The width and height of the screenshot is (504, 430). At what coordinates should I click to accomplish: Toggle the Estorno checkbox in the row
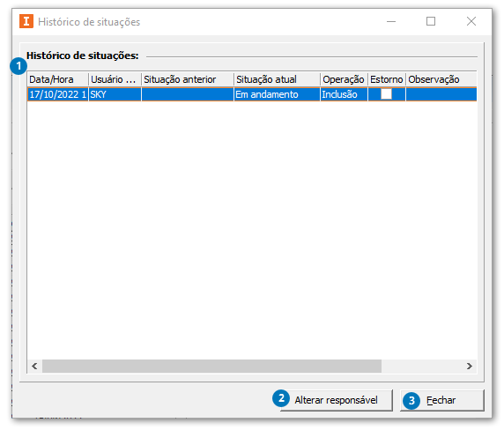[x=386, y=94]
